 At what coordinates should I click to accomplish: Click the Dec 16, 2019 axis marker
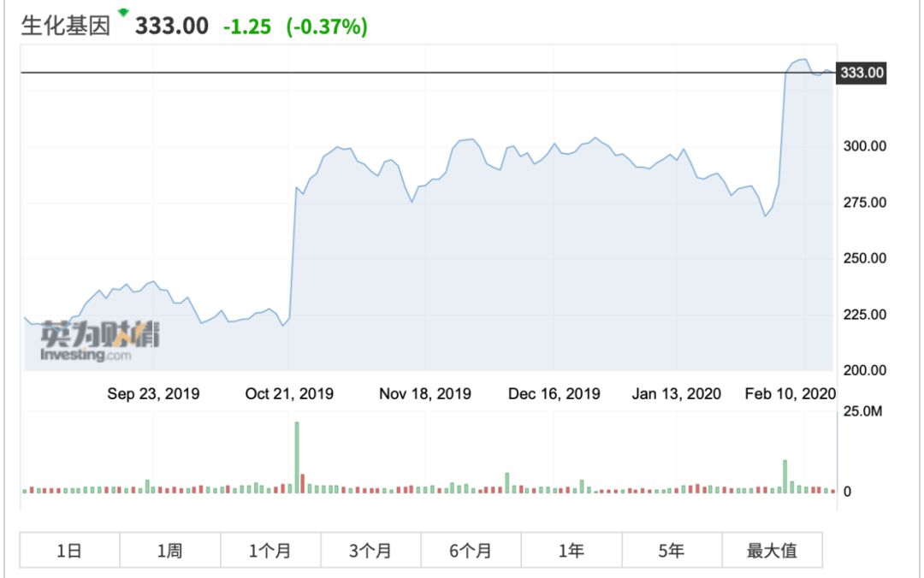tap(554, 393)
